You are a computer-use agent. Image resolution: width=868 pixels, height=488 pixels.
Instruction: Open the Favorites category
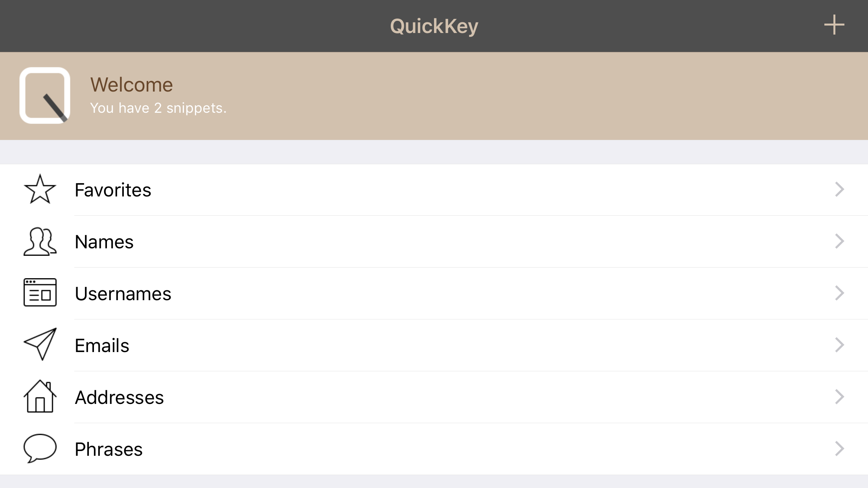click(434, 190)
